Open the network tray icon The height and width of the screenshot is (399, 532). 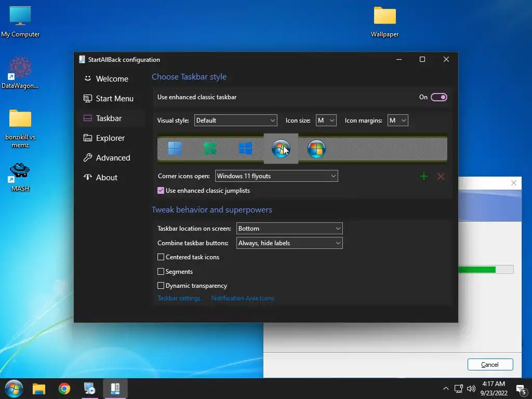point(458,389)
